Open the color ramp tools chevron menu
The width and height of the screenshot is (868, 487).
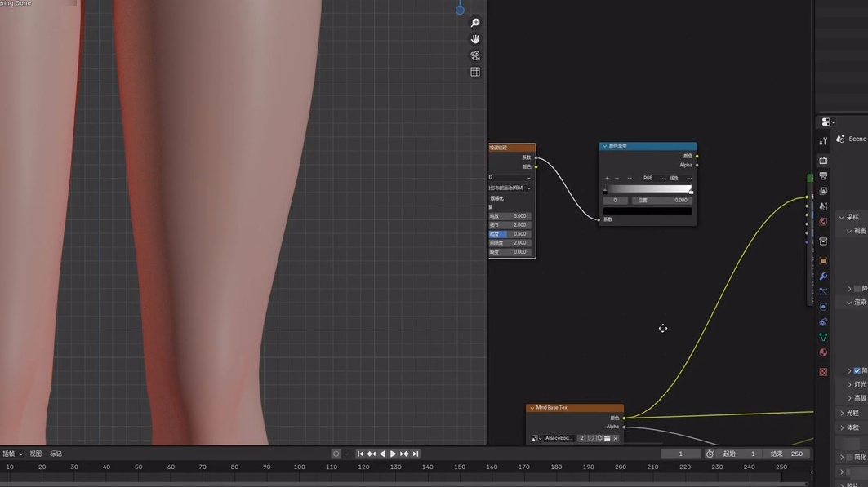coord(630,178)
